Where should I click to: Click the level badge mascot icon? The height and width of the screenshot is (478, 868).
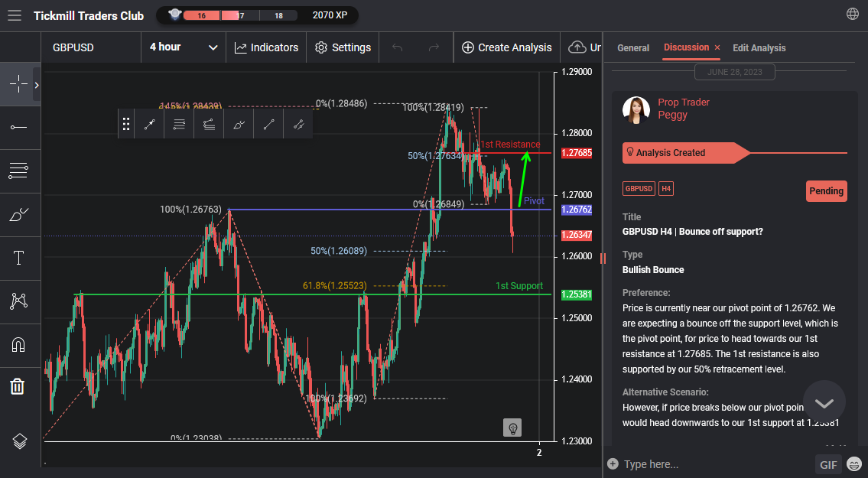click(175, 15)
